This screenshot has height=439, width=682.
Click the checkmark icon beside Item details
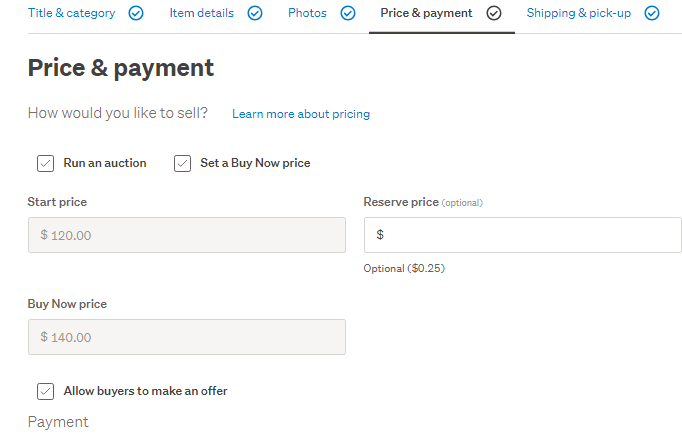pyautogui.click(x=255, y=14)
